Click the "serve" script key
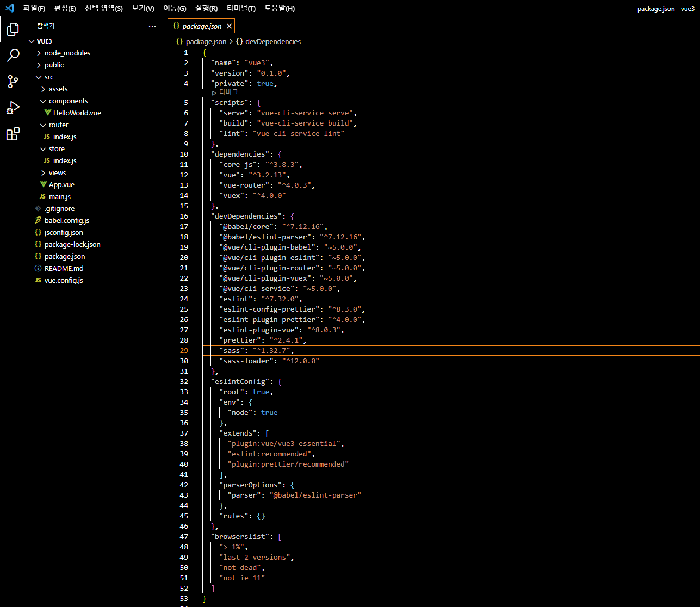The height and width of the screenshot is (607, 700). pyautogui.click(x=234, y=113)
